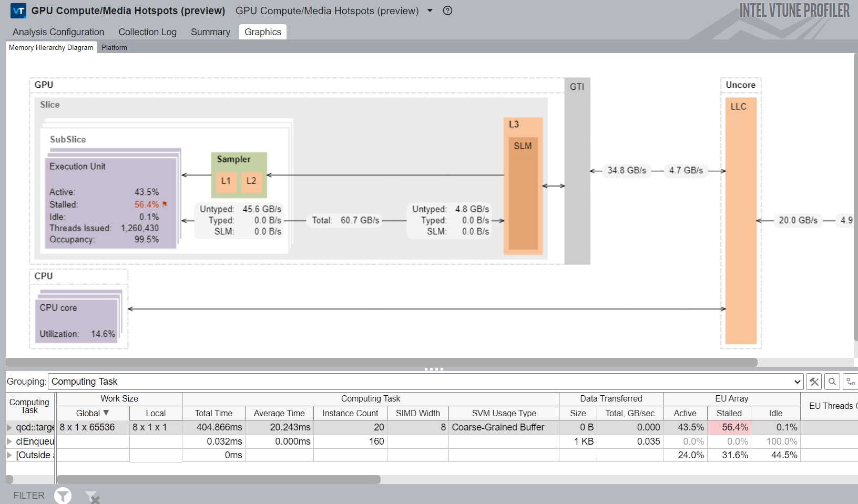Open the help question mark icon
The height and width of the screenshot is (504, 858).
coord(447,11)
